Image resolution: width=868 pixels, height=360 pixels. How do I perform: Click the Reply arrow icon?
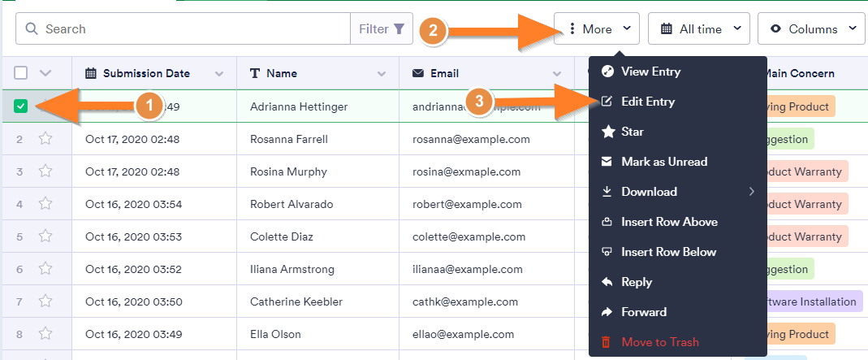(607, 282)
